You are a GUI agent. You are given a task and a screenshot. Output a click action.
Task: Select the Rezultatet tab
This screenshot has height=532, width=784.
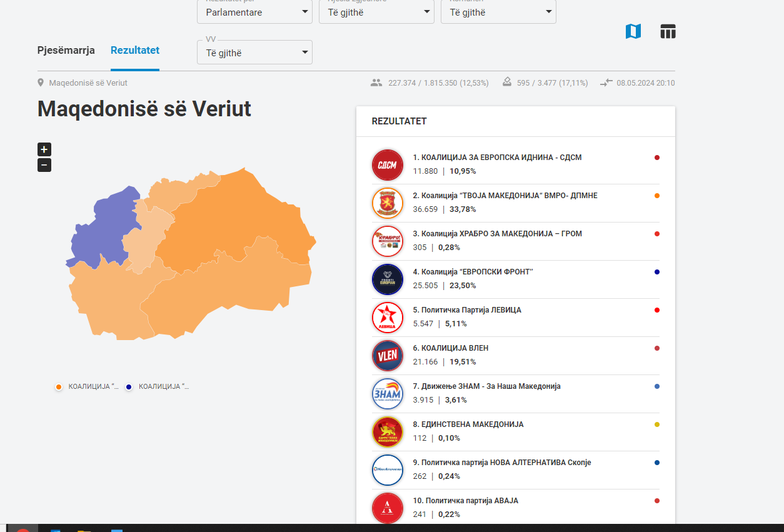pyautogui.click(x=135, y=50)
